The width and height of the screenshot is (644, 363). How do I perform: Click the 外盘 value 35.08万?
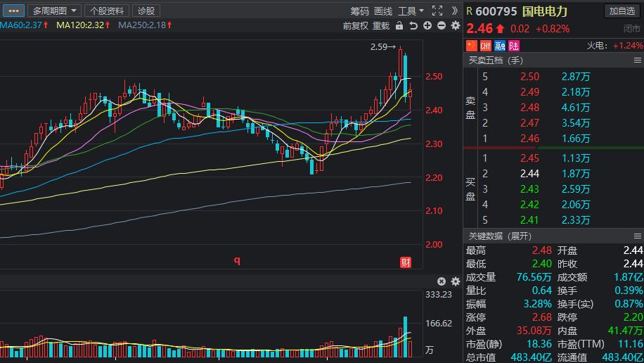coord(534,331)
